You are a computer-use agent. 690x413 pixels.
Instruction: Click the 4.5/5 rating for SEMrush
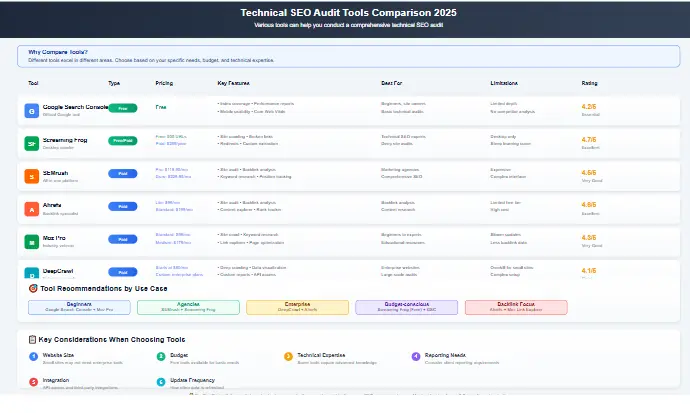589,173
